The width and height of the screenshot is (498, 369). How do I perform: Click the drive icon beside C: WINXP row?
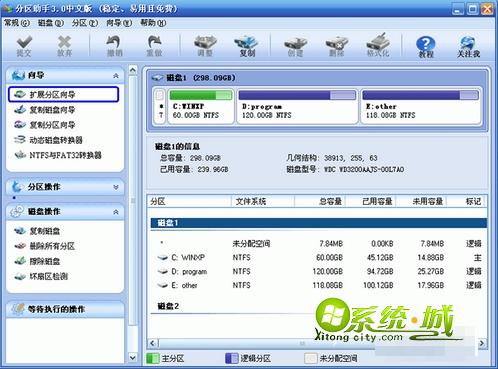click(x=162, y=258)
